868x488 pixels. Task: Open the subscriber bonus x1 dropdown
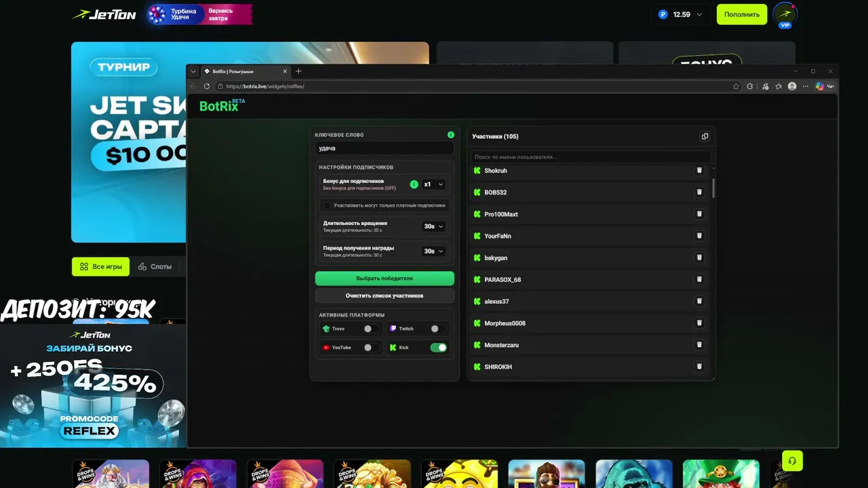tap(434, 184)
